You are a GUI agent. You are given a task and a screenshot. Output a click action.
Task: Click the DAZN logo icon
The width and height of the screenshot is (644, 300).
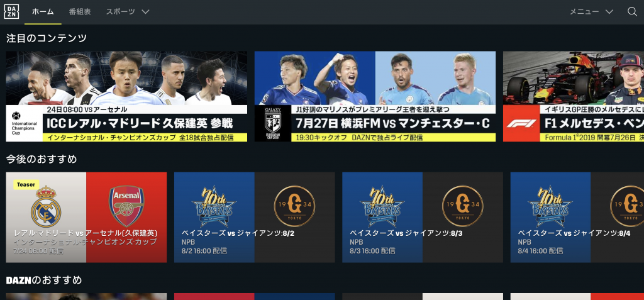(x=11, y=11)
